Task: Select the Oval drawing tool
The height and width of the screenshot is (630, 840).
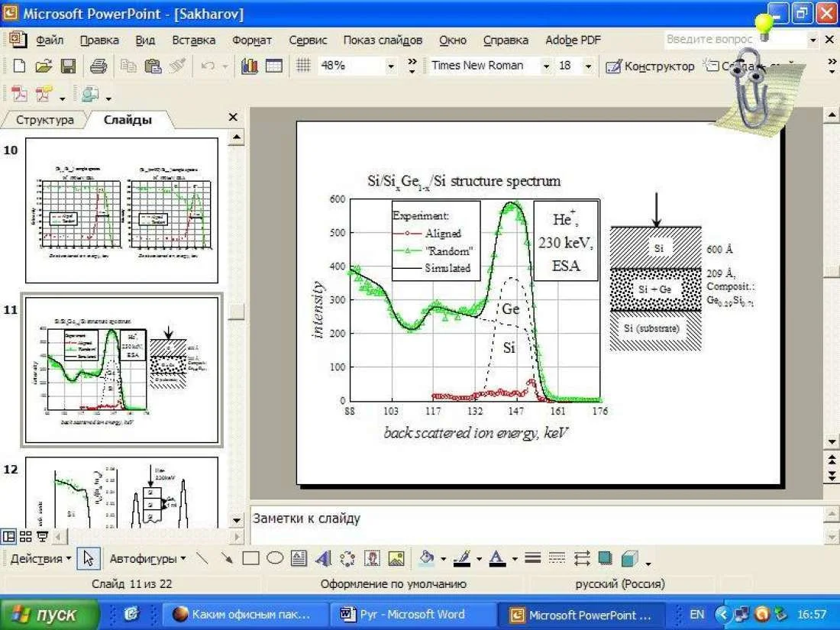Action: point(275,559)
